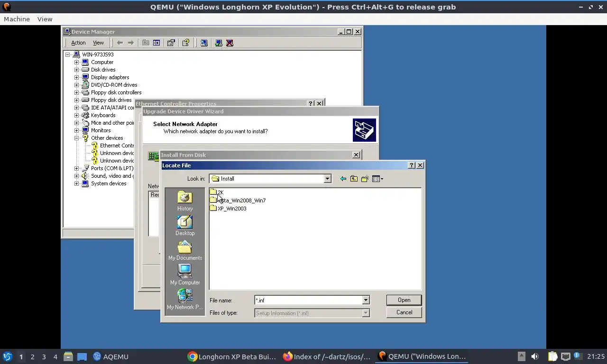Screen dimensions: 607x364
Task: Select the Ethernet Controller device entry
Action: pos(117,146)
